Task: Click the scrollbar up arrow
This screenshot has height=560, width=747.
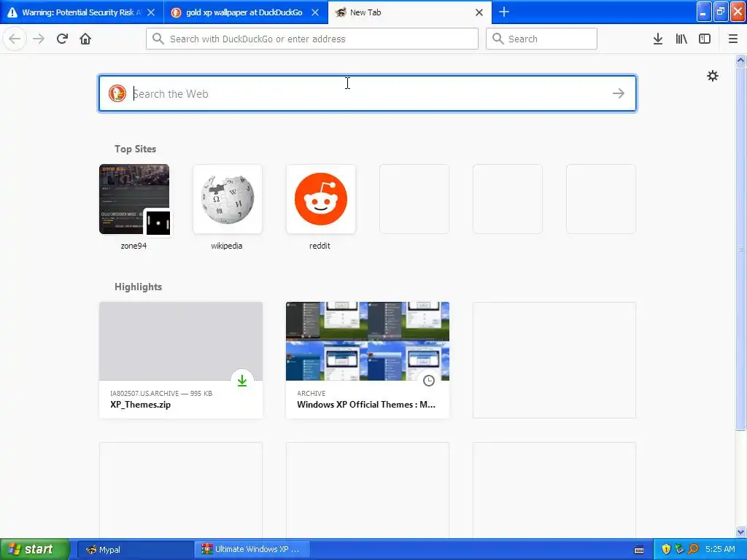Action: (x=741, y=60)
